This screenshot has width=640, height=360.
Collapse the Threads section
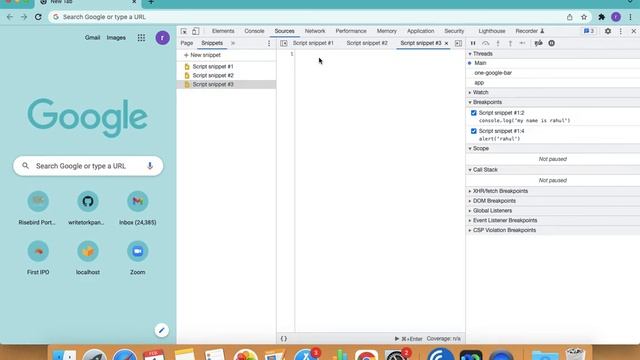[553, 54]
